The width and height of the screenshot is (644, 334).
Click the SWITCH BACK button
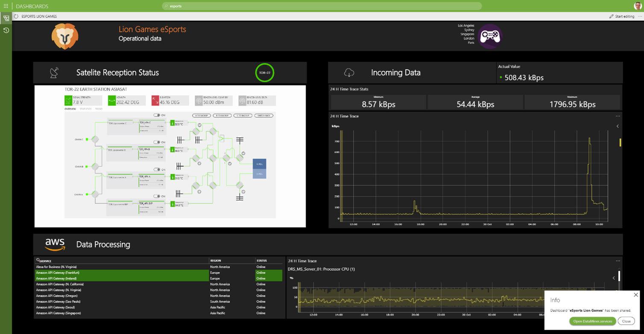(263, 116)
